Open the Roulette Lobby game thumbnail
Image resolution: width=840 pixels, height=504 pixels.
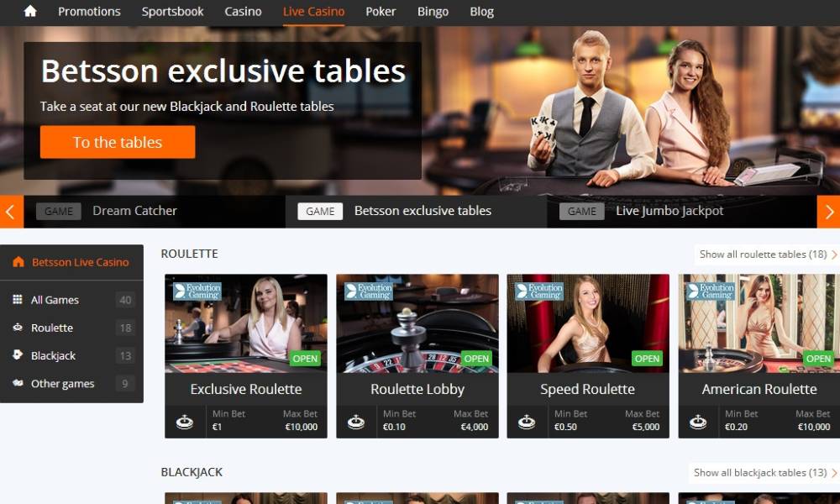[417, 323]
